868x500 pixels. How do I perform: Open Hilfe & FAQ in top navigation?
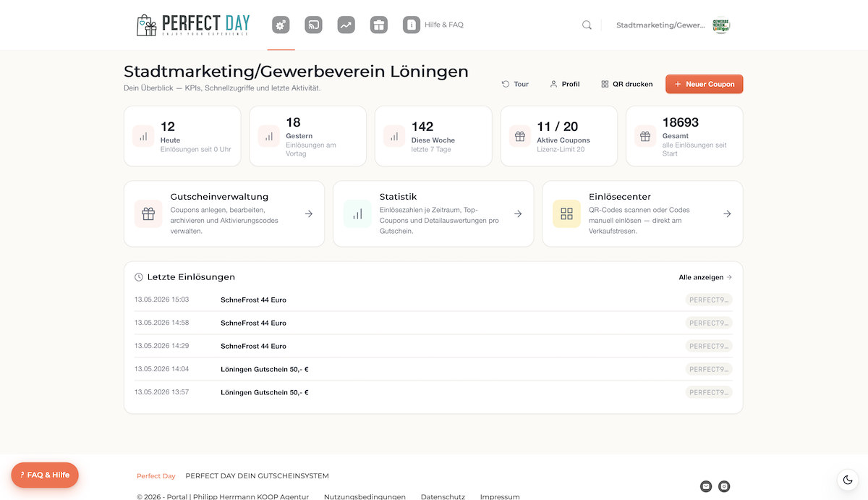444,25
